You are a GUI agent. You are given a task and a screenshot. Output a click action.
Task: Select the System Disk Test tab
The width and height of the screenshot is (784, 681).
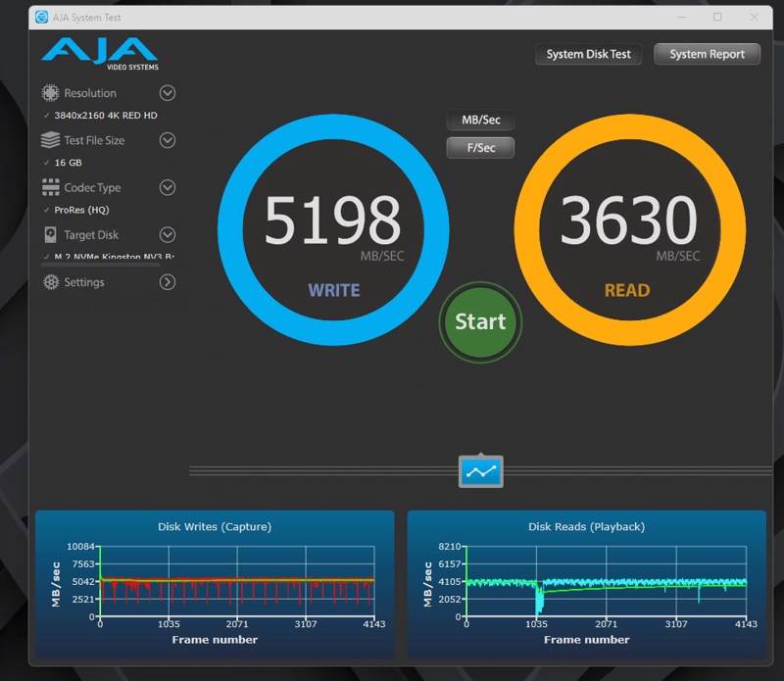588,55
